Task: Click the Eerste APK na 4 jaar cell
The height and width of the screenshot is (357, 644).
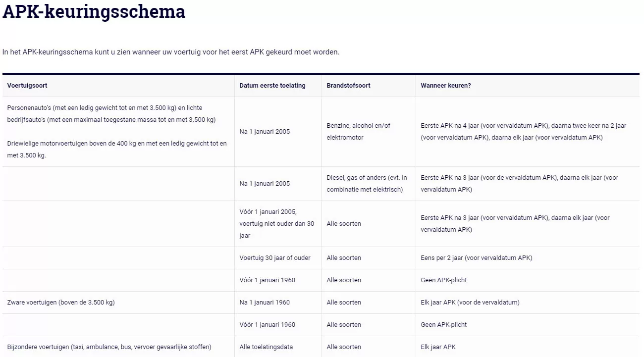Action: click(x=523, y=132)
